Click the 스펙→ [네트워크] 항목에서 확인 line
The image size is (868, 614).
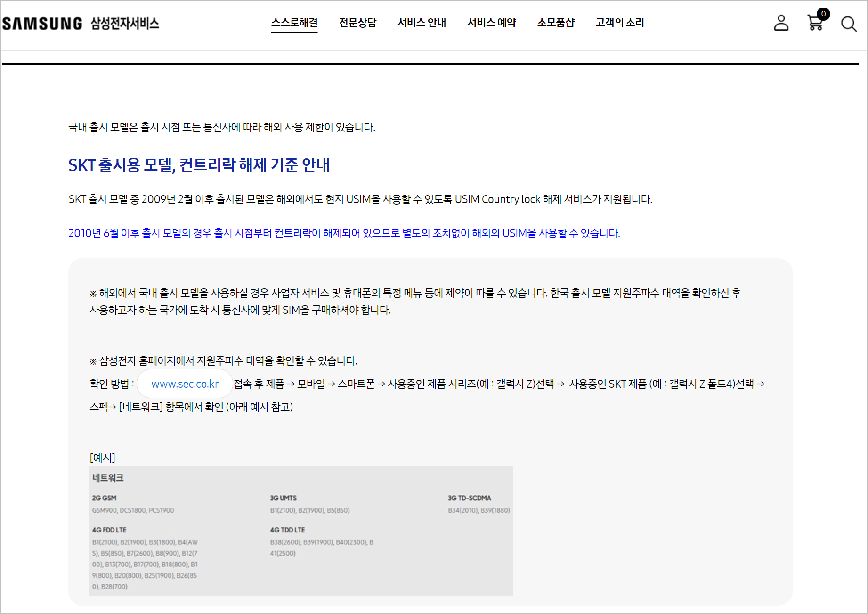pyautogui.click(x=191, y=407)
